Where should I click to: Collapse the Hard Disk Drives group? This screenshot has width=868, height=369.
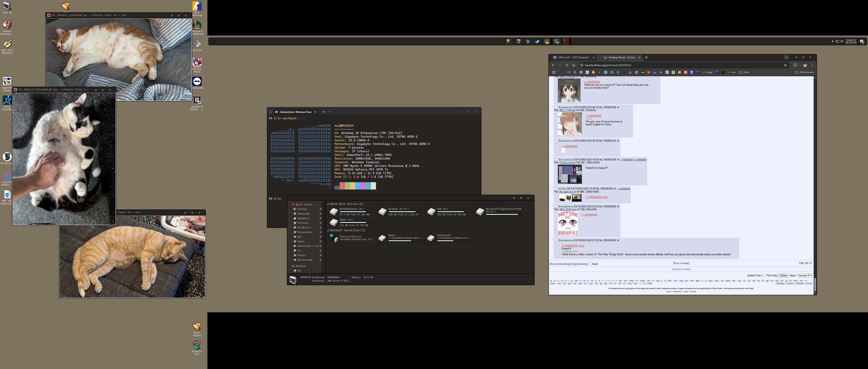(x=328, y=204)
